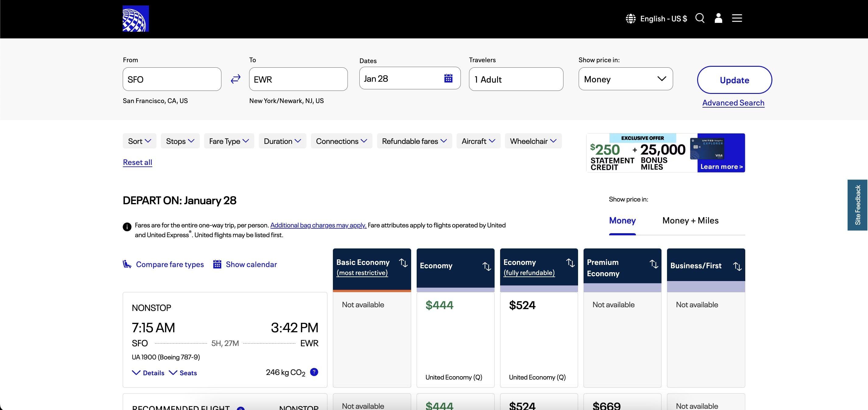Open the Sort filter dropdown
868x410 pixels.
click(139, 141)
